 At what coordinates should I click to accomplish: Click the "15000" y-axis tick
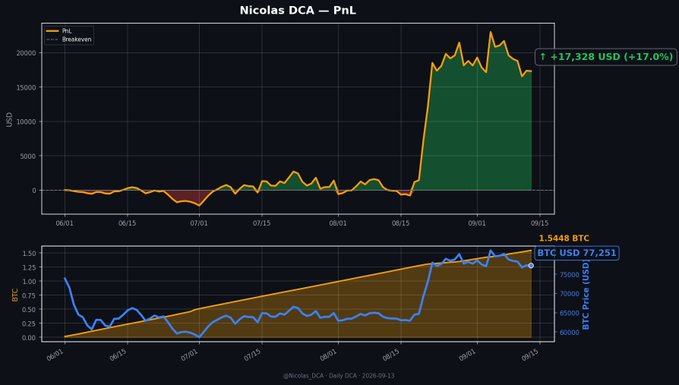click(x=27, y=87)
